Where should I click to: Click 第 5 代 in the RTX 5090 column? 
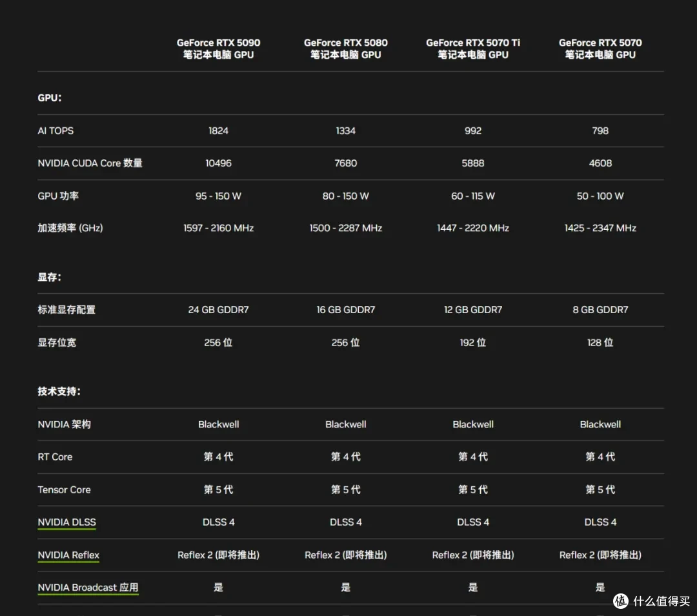(218, 489)
